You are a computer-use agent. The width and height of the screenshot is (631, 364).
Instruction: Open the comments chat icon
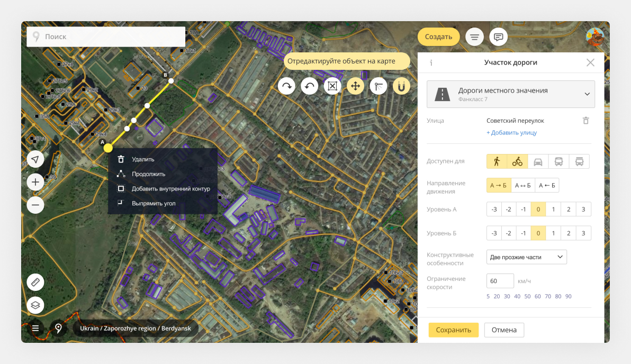click(x=498, y=37)
